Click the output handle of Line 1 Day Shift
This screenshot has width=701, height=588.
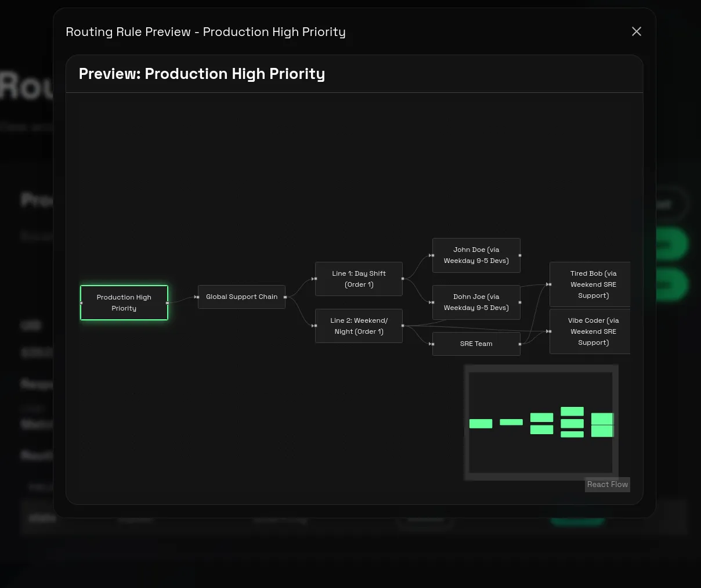[403, 279]
